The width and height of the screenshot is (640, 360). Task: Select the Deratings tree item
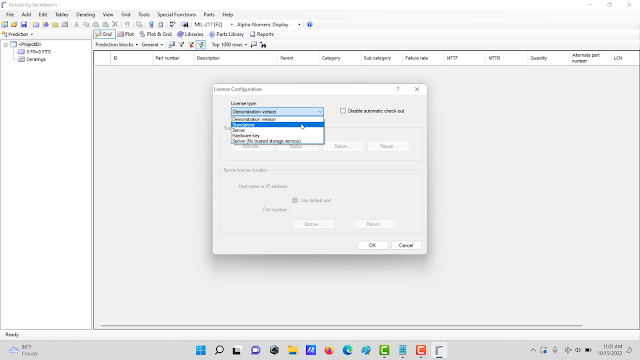[36, 60]
